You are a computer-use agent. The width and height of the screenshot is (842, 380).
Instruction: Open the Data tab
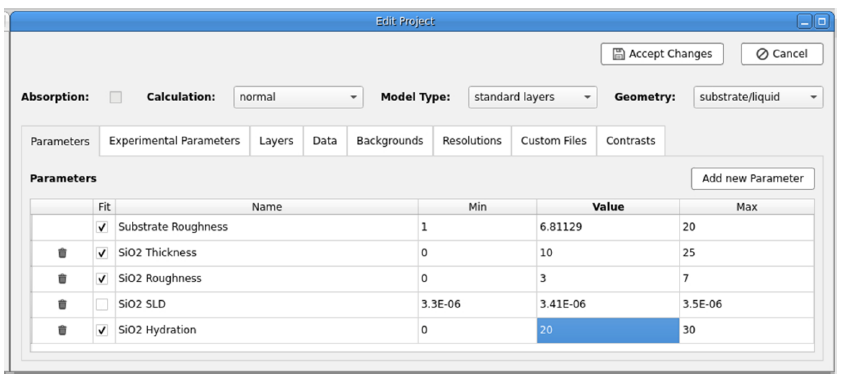(325, 141)
